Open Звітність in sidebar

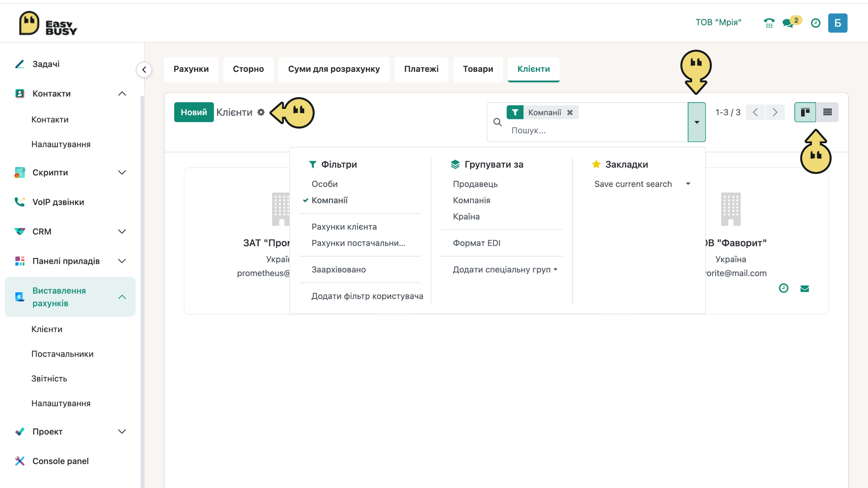49,379
